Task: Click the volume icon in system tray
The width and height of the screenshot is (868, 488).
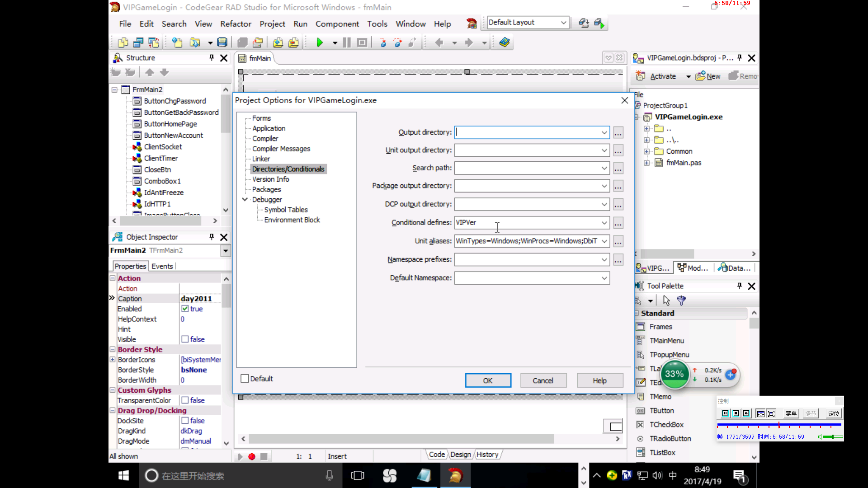Action: 657,475
